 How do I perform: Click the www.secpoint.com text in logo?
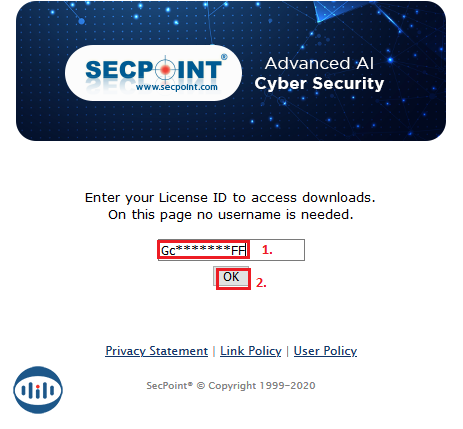(177, 87)
